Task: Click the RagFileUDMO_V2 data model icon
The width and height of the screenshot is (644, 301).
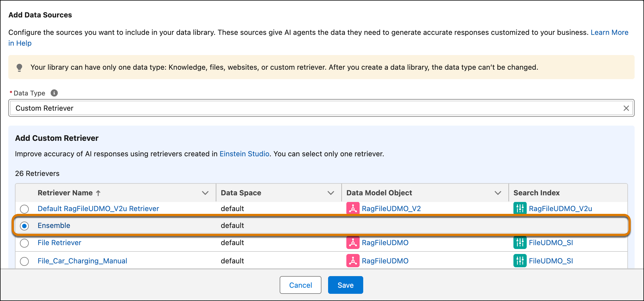Action: 353,209
